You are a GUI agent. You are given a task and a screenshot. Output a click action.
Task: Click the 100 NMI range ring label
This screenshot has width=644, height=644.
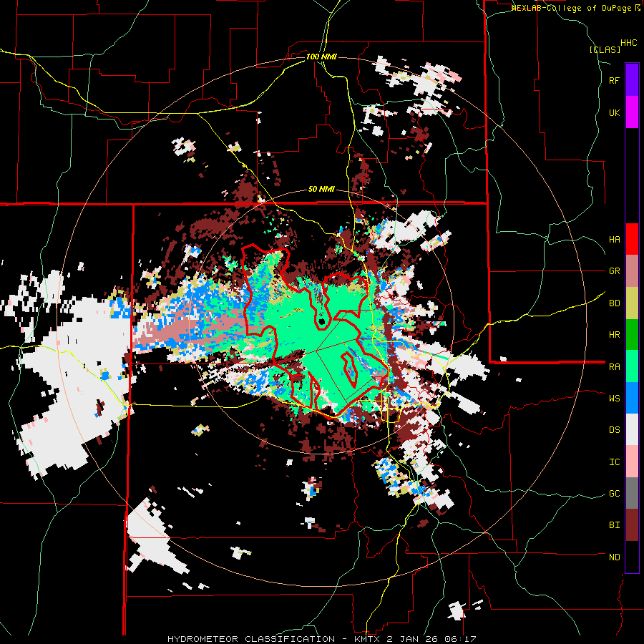(321, 57)
